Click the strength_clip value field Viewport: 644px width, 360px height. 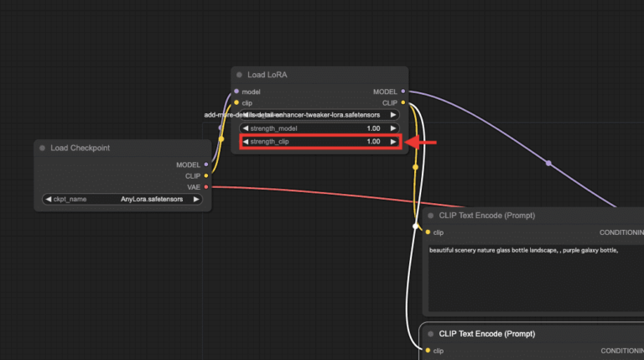[x=319, y=142]
